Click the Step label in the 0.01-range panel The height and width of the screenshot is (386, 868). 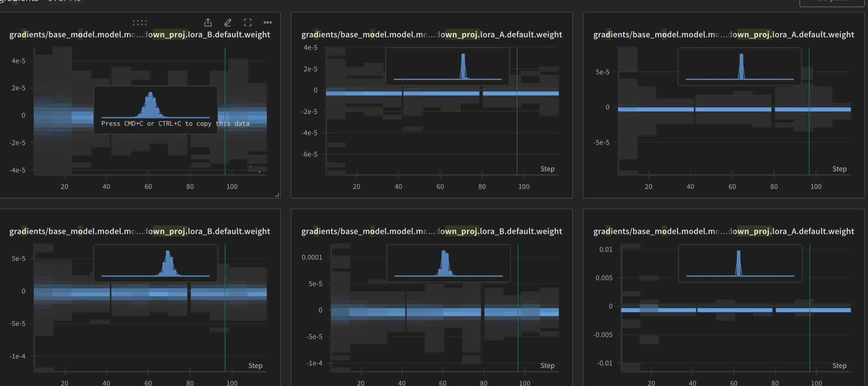(839, 365)
